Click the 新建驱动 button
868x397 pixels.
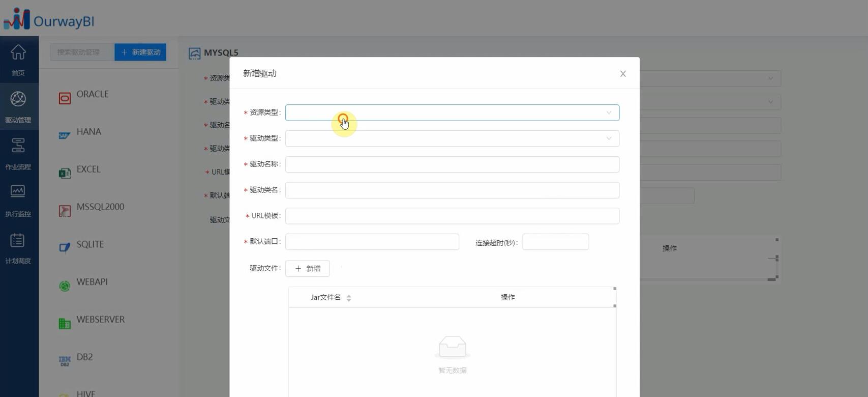pos(140,52)
